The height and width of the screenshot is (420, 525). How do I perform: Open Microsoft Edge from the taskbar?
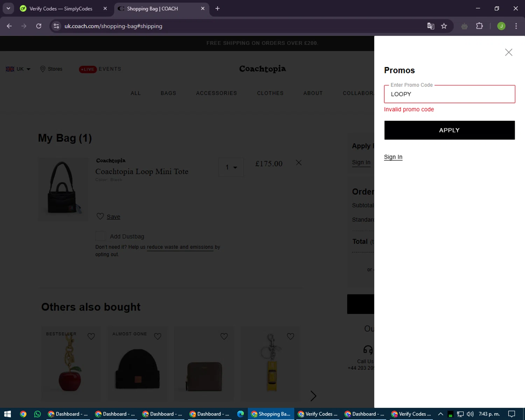click(x=240, y=414)
